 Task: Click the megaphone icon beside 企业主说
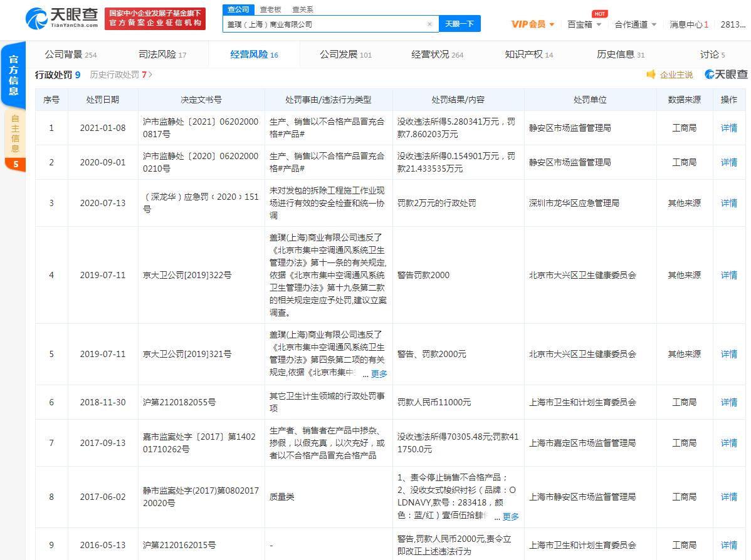[652, 75]
